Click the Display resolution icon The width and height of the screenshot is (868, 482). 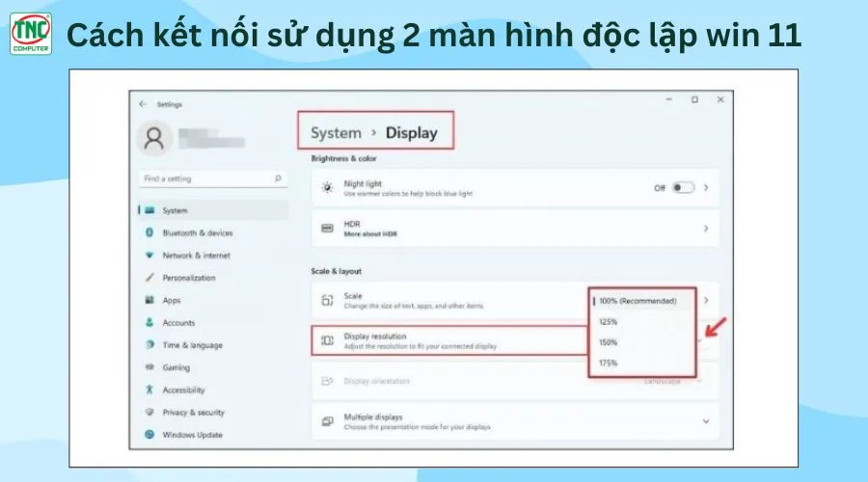[x=327, y=340]
